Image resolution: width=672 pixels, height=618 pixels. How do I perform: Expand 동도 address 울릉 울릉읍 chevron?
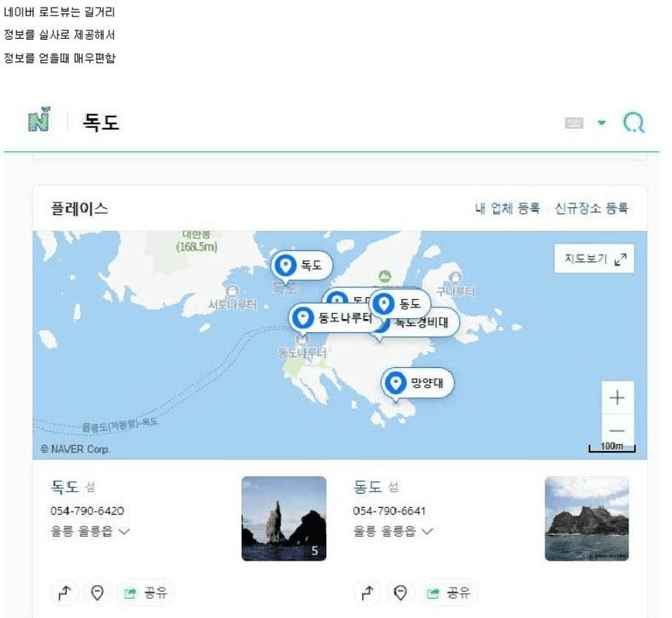[x=427, y=532]
